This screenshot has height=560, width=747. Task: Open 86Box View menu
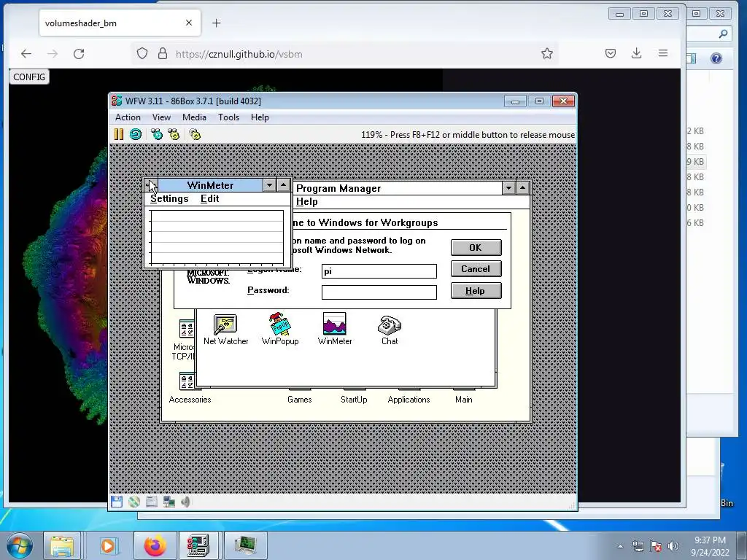(x=161, y=117)
